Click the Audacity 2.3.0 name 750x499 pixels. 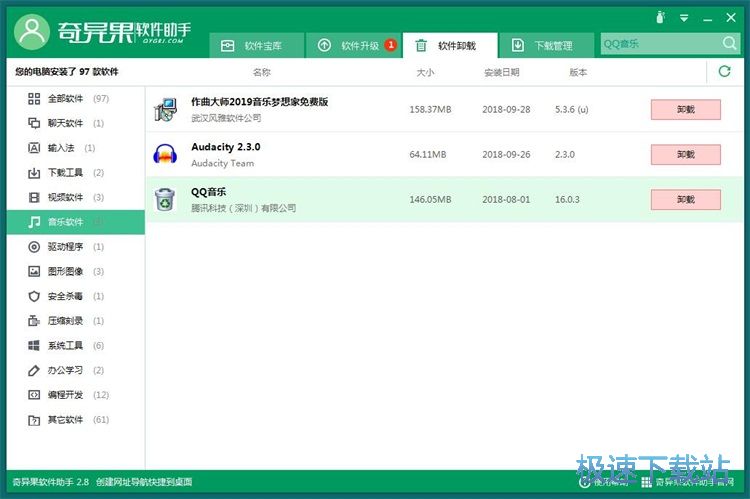[226, 147]
